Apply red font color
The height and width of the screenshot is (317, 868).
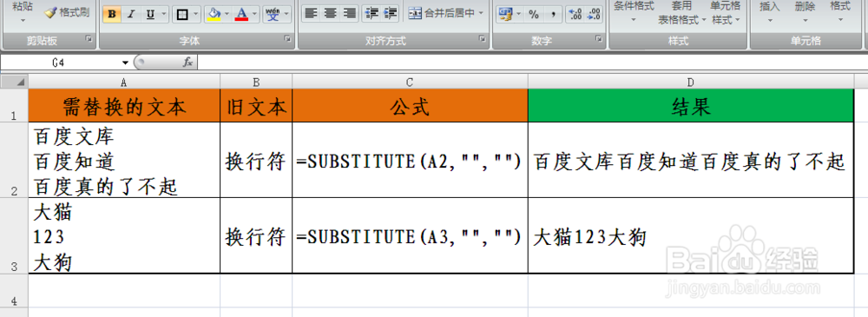(241, 15)
